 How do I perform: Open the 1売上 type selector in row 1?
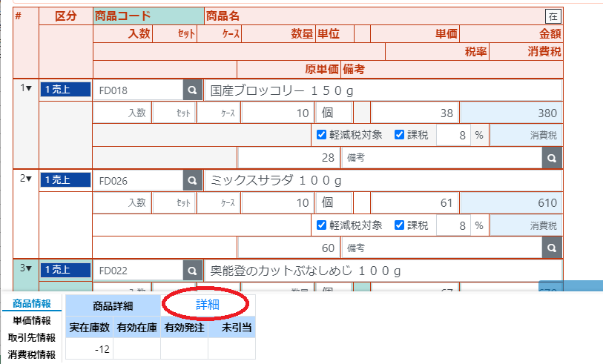[66, 90]
